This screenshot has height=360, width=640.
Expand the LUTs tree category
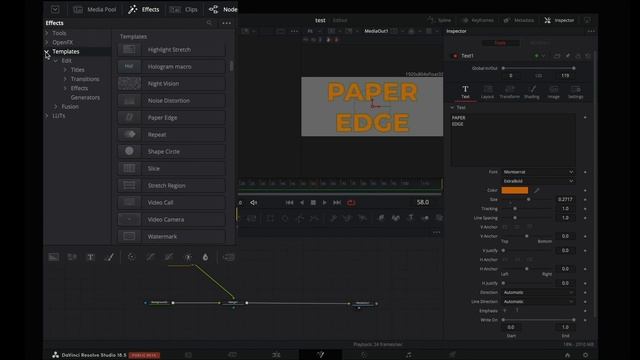[47, 116]
